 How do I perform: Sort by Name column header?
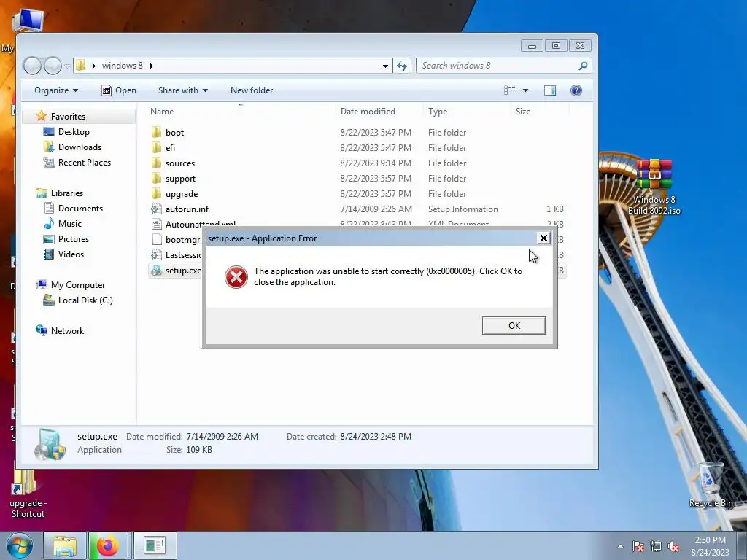pyautogui.click(x=241, y=112)
